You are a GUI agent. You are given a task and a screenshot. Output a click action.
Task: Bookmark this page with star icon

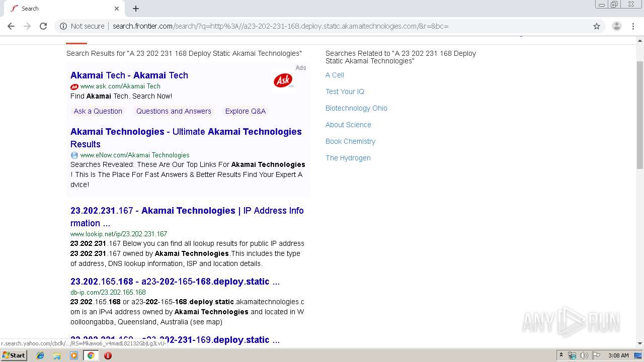[597, 26]
